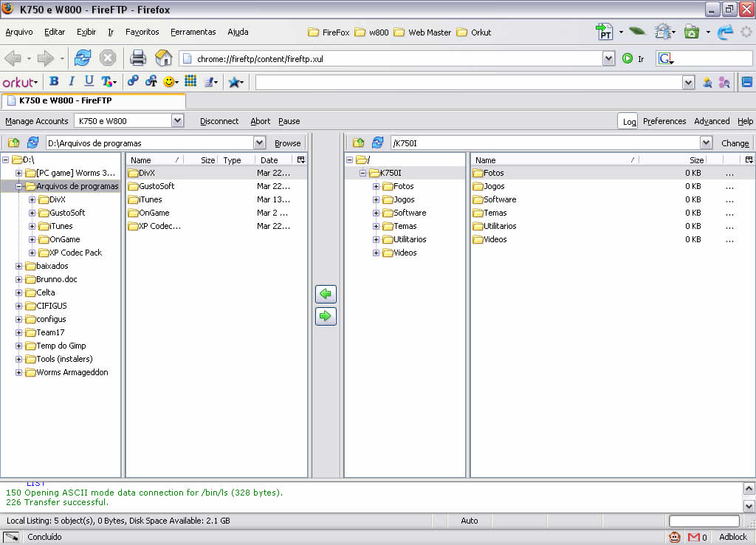Open the Favoritos menu
Image resolution: width=756 pixels, height=545 pixels.
coord(142,32)
